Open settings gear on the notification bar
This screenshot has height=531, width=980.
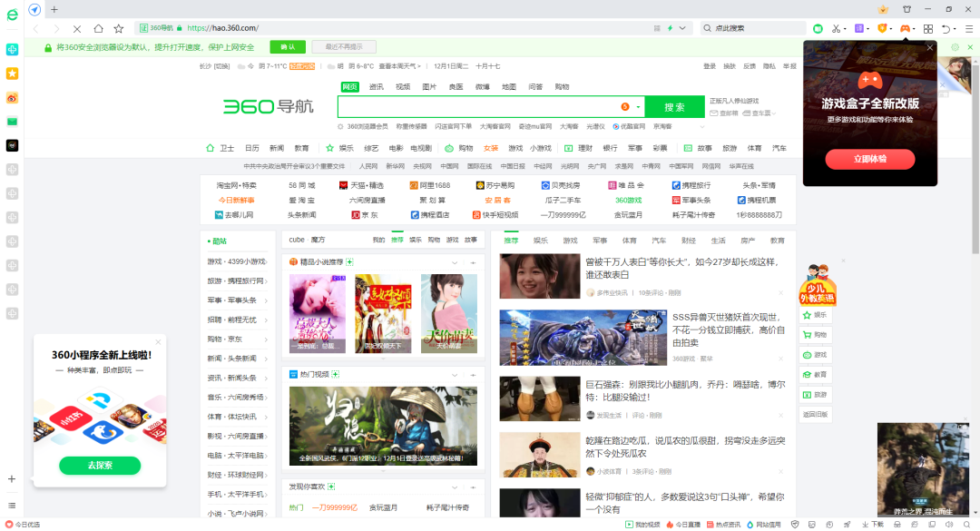[955, 47]
